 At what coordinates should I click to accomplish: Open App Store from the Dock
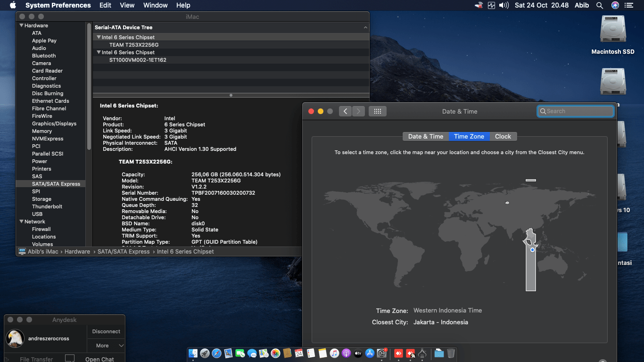[370, 353]
